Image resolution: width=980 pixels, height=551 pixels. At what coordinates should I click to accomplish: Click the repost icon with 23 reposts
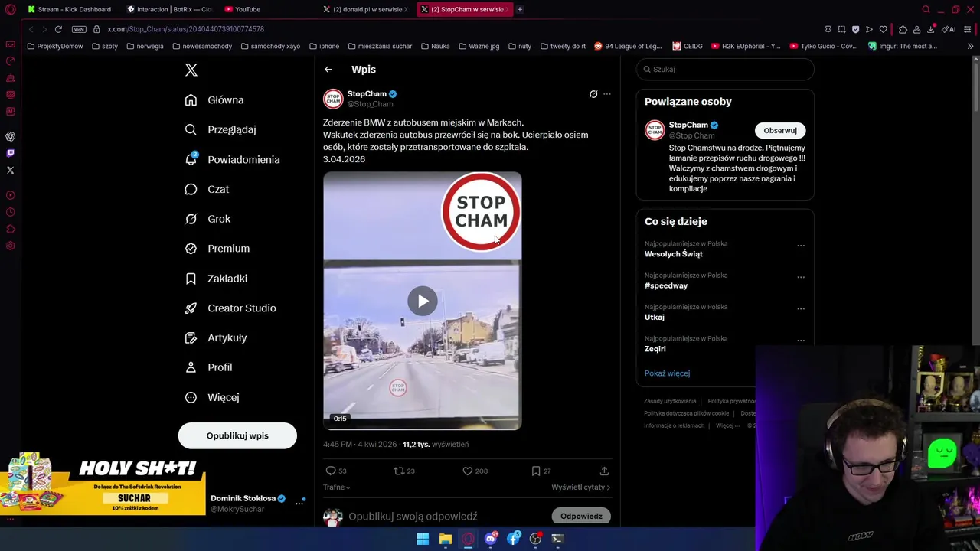(x=403, y=471)
